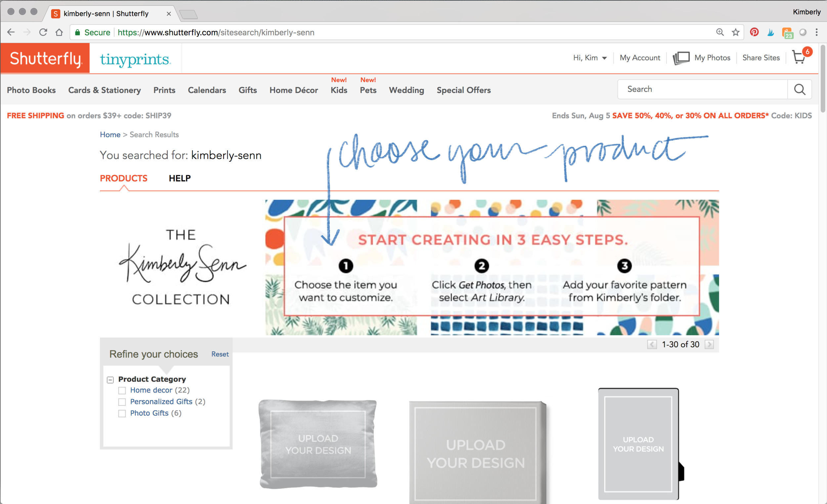Click the green secure padlock icon
Image resolution: width=827 pixels, height=504 pixels.
77,32
